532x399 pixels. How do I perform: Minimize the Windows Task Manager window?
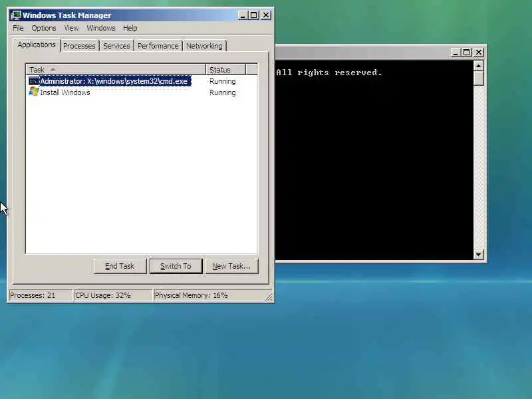pyautogui.click(x=243, y=15)
